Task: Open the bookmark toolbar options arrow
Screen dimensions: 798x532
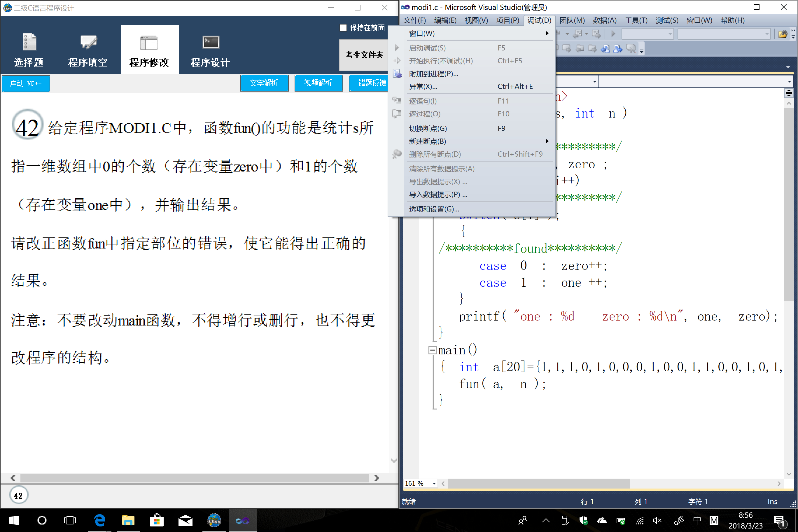Action: click(x=641, y=51)
